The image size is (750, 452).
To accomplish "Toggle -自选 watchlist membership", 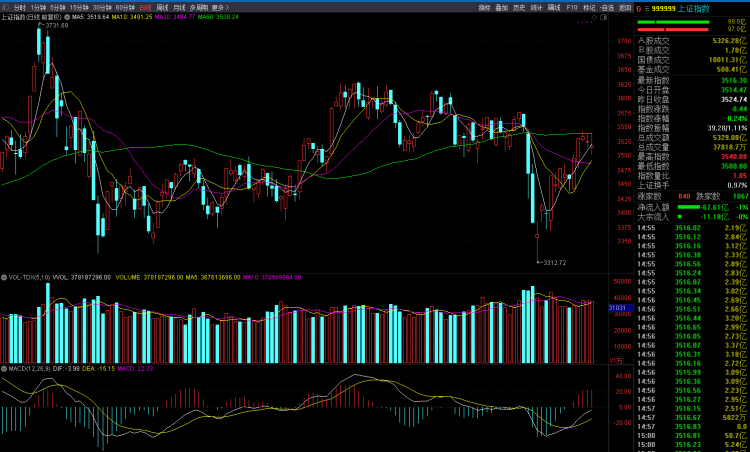I will (607, 7).
